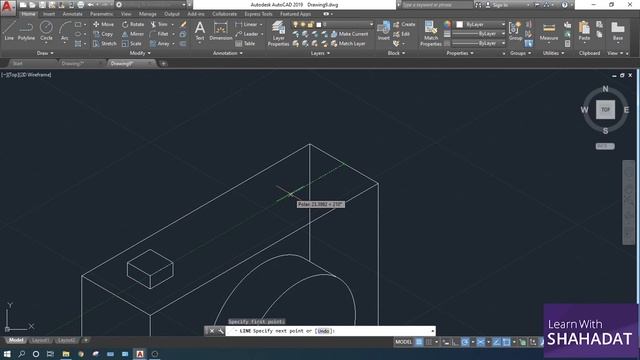Click the Insert block icon

[x=383, y=31]
